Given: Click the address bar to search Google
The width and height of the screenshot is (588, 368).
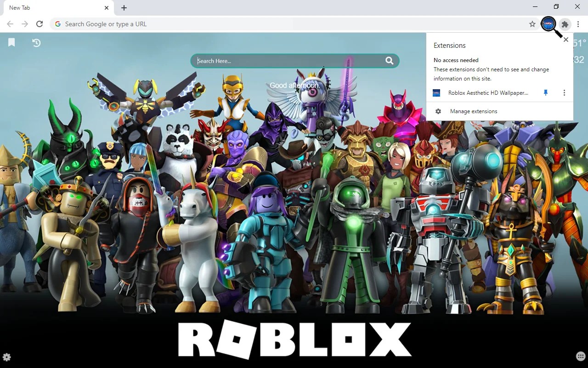Looking at the screenshot, I should (294, 24).
